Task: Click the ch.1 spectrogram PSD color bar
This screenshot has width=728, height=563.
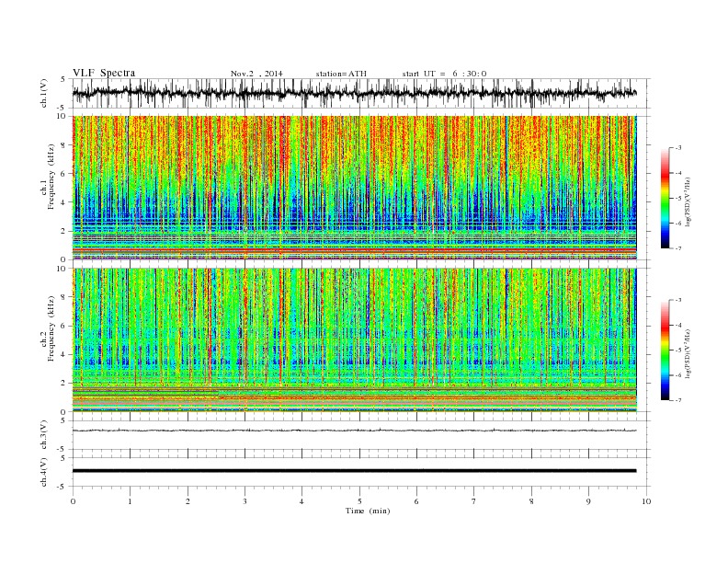Action: (665, 198)
